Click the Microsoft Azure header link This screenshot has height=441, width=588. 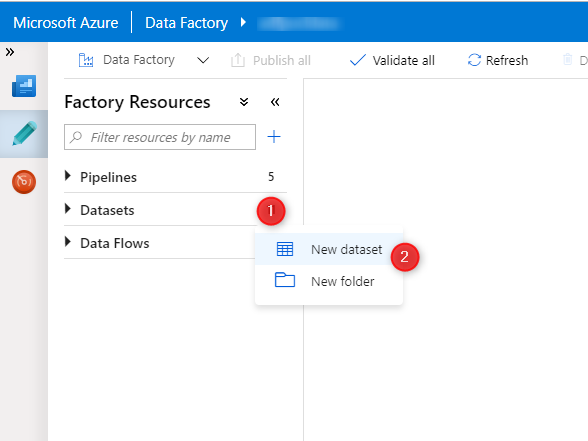tap(66, 23)
